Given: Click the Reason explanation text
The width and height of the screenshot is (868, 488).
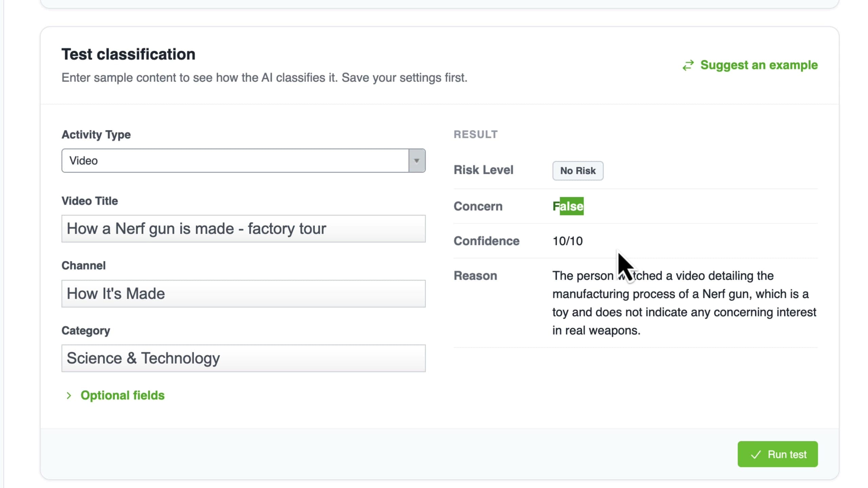Looking at the screenshot, I should click(684, 303).
